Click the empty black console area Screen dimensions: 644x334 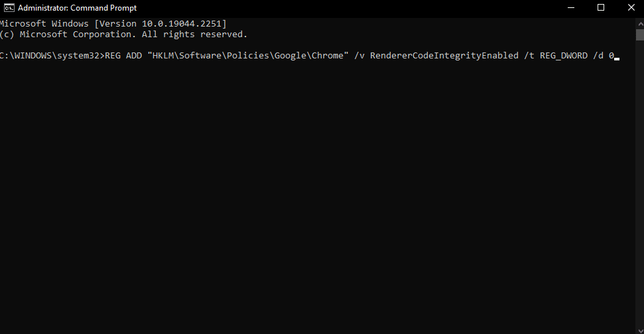coord(318,199)
